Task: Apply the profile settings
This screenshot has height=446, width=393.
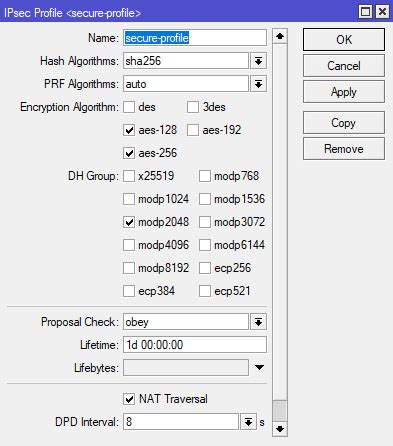Action: click(344, 92)
